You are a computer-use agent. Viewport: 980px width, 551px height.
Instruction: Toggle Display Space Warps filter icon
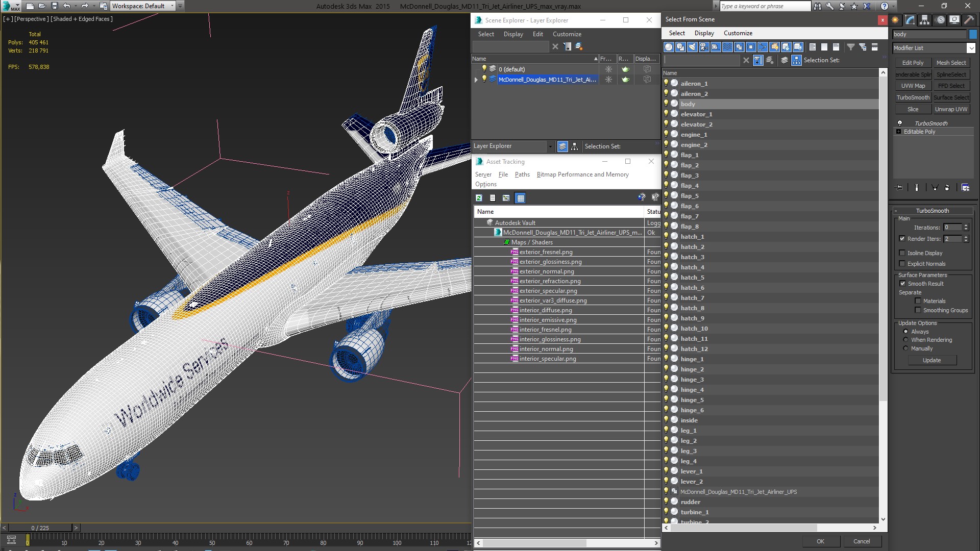pyautogui.click(x=727, y=47)
